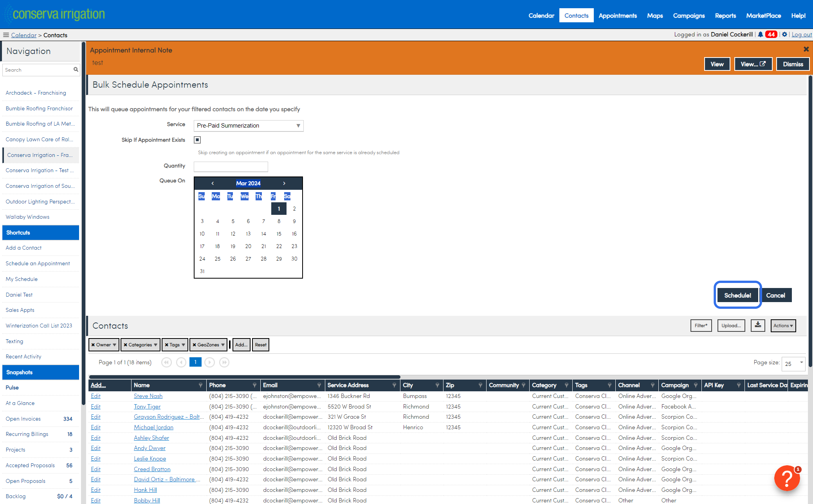Click the Log out link
This screenshot has width=813, height=504.
click(x=802, y=34)
